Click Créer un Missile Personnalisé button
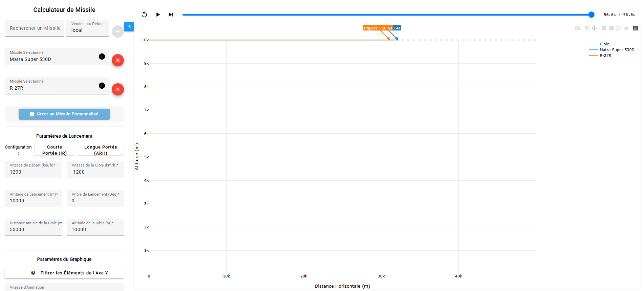644x291 pixels. click(x=64, y=114)
